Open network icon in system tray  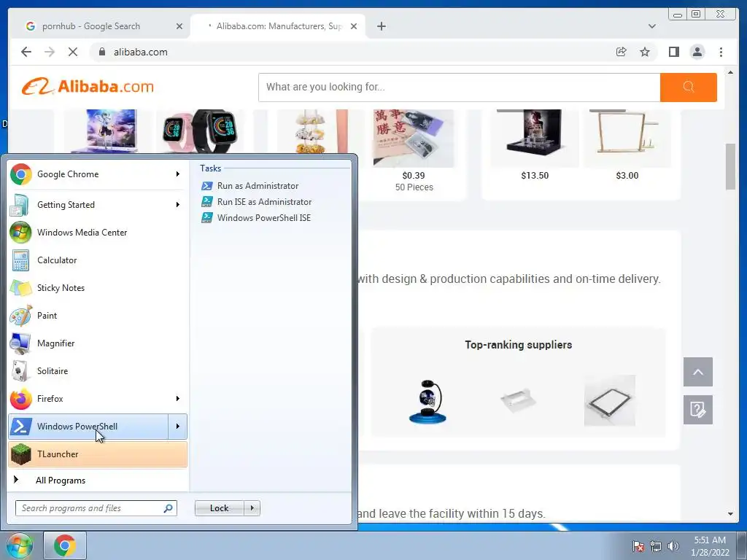coord(656,546)
